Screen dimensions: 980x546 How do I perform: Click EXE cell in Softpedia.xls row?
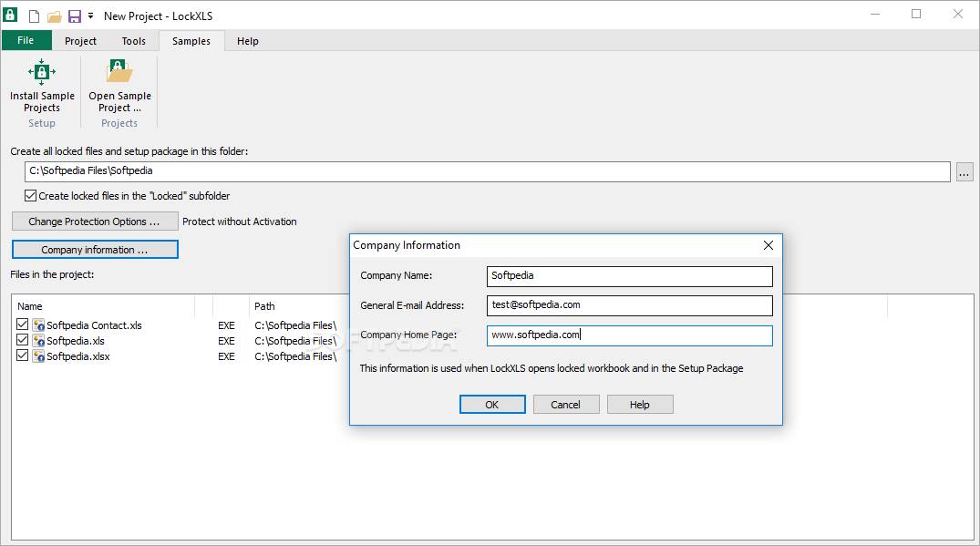coord(226,341)
